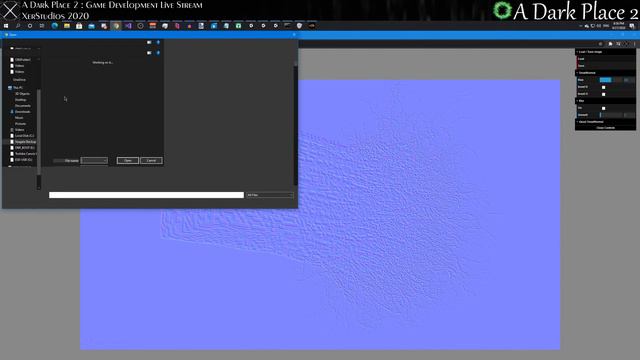Toggle the Blur On checkbox
Viewport: 640px width, 360px height.
[603, 108]
